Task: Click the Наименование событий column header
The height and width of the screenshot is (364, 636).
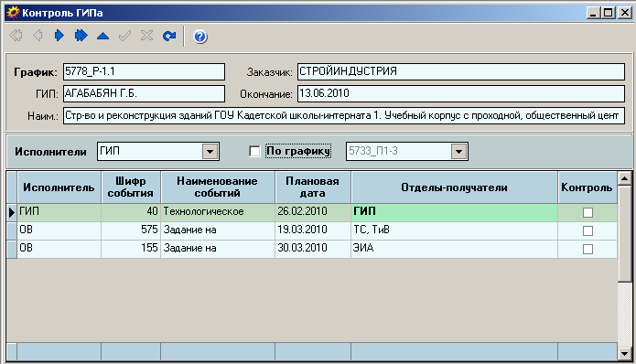Action: click(x=218, y=187)
